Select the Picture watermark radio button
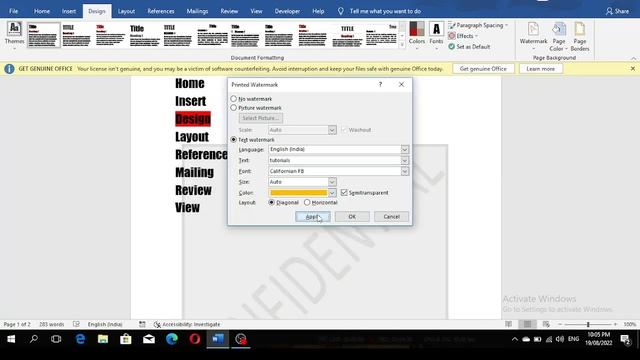Screen dimensions: 640x360 (x=233, y=108)
